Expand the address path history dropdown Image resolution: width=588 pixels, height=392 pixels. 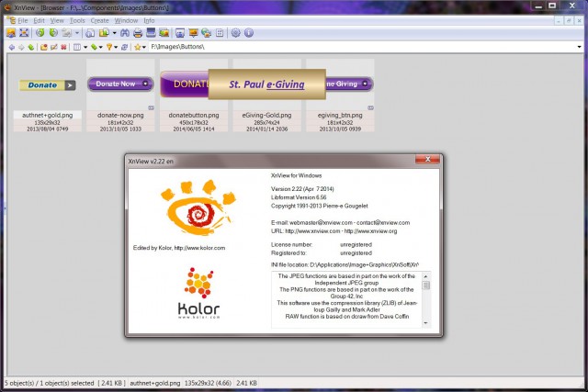pyautogui.click(x=580, y=47)
